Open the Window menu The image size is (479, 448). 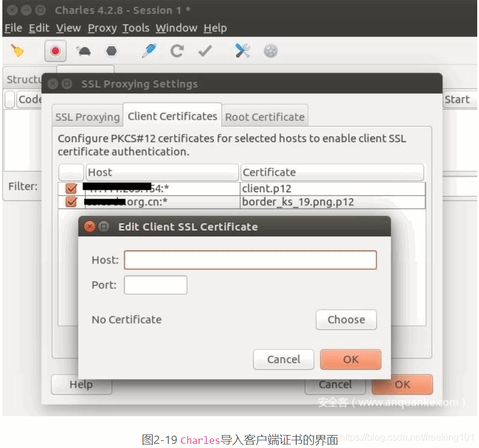click(176, 28)
